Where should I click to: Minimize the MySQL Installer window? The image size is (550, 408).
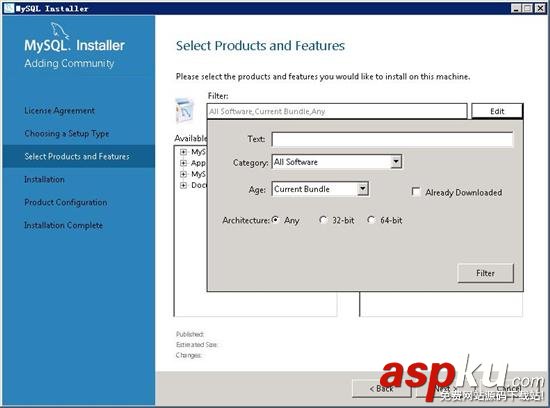(516, 8)
